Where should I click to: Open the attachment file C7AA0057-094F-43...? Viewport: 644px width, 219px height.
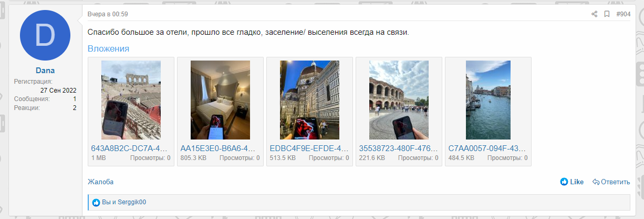(x=488, y=148)
